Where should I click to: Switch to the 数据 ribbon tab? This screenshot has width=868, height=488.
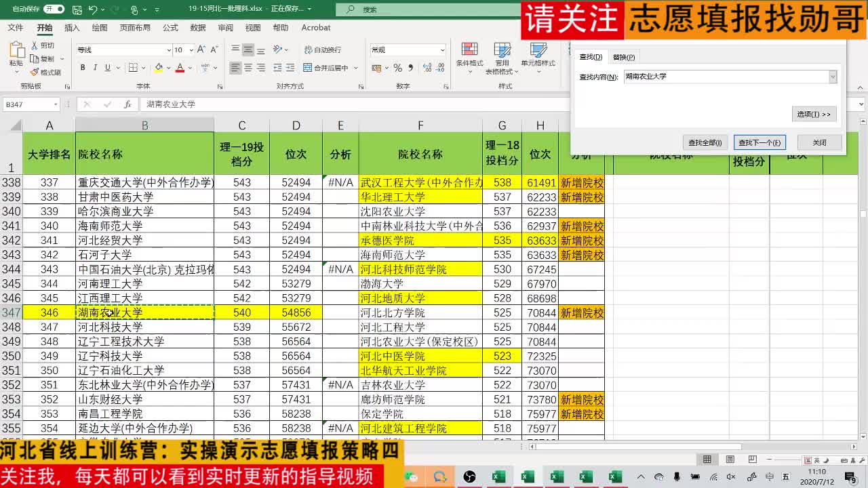point(198,28)
